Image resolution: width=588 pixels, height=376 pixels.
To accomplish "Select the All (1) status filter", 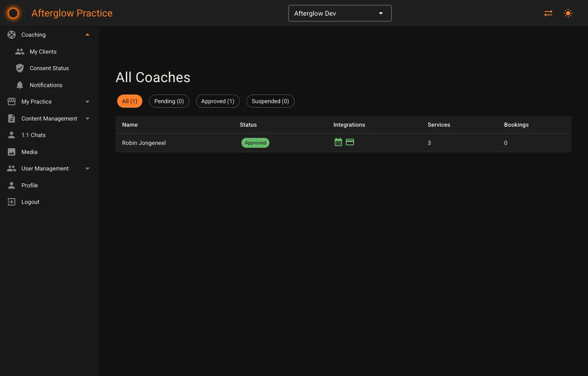I will click(130, 101).
